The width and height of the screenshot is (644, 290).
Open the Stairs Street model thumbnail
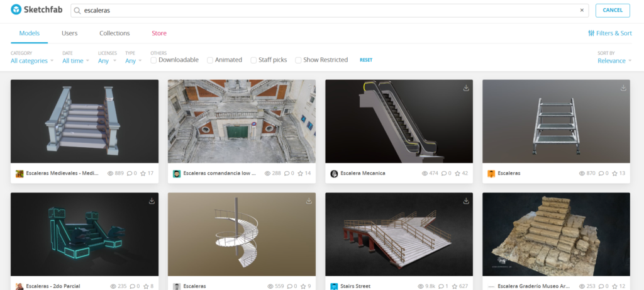(399, 234)
